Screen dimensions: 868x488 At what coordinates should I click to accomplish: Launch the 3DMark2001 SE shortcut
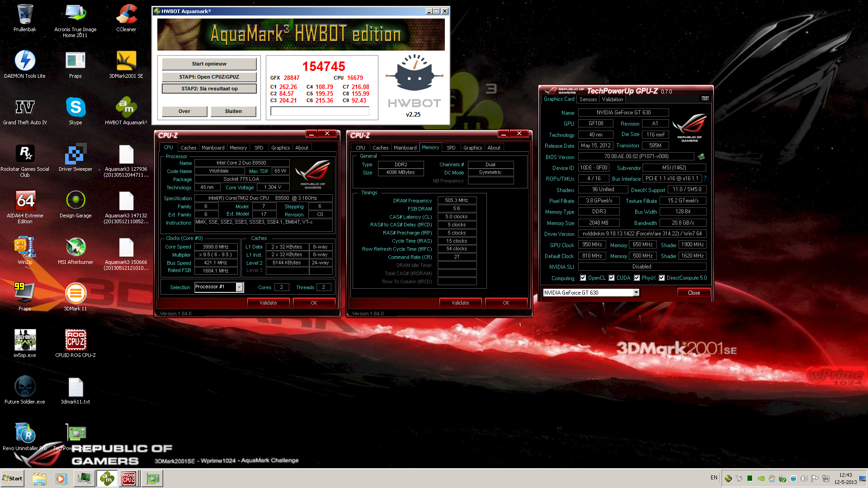pyautogui.click(x=126, y=64)
